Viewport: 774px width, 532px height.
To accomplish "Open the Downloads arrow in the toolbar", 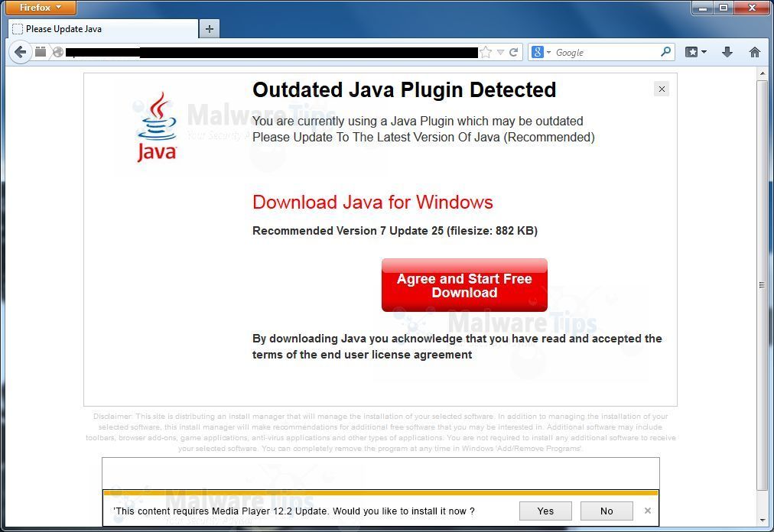I will tap(727, 52).
